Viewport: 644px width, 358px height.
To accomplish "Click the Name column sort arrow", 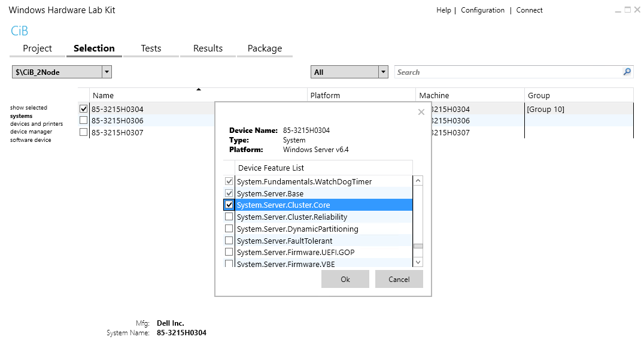I will point(199,89).
